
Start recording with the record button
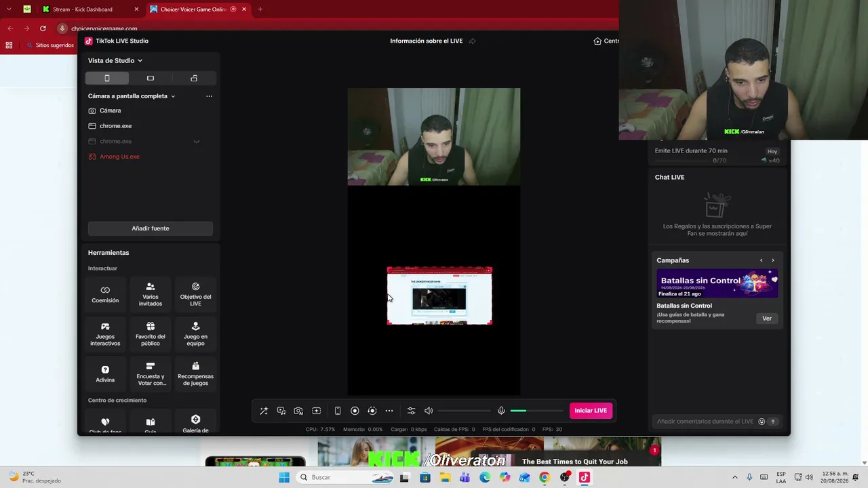[355, 411]
